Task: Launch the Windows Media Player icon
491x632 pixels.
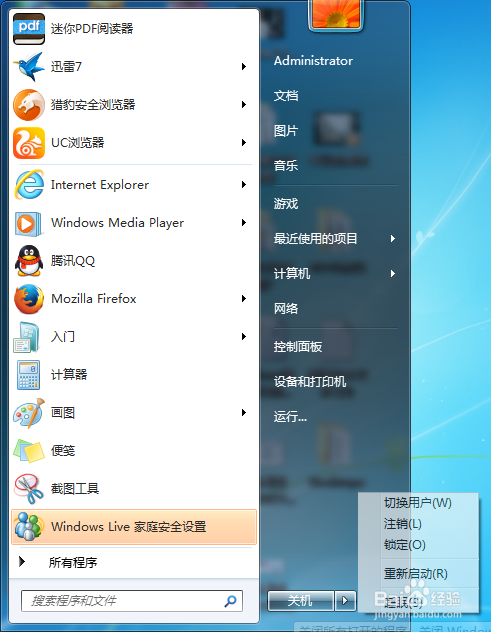Action: 29,223
